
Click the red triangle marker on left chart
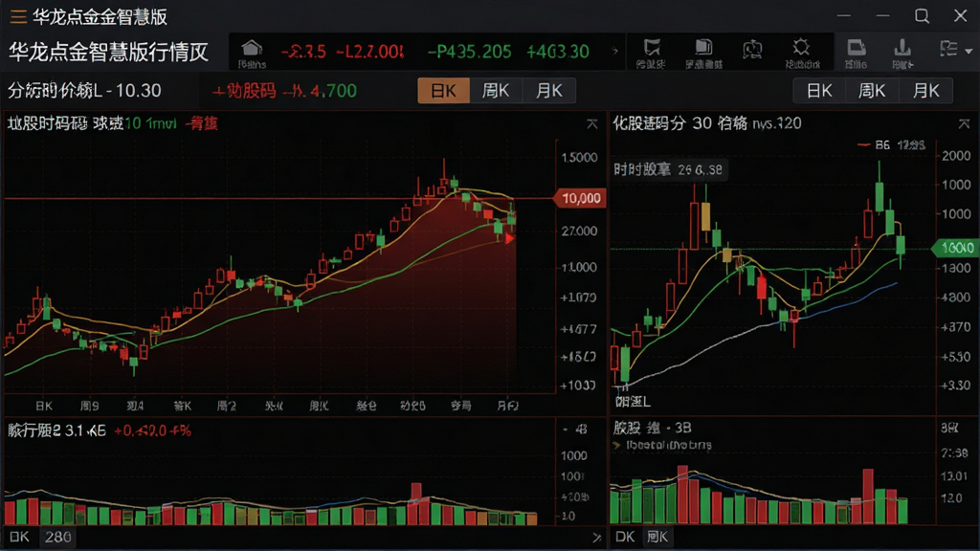point(510,238)
